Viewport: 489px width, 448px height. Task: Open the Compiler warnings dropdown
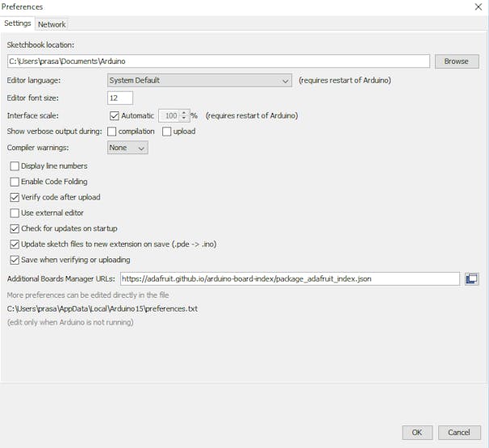[127, 148]
